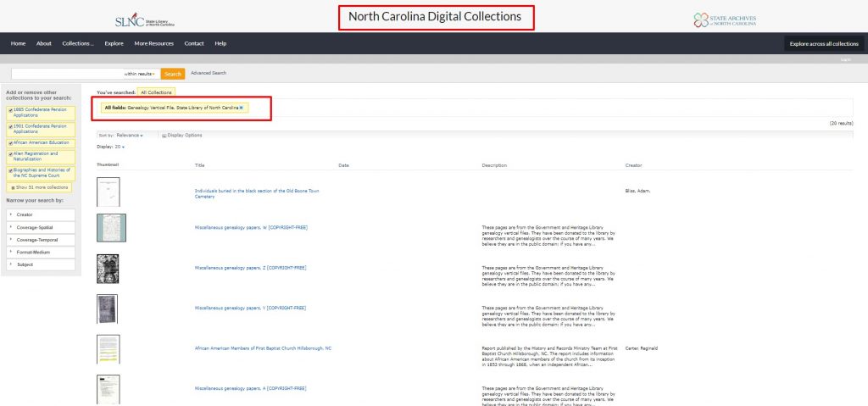
Task: Open thumbnail for genealogy papers Z
Action: tap(108, 269)
